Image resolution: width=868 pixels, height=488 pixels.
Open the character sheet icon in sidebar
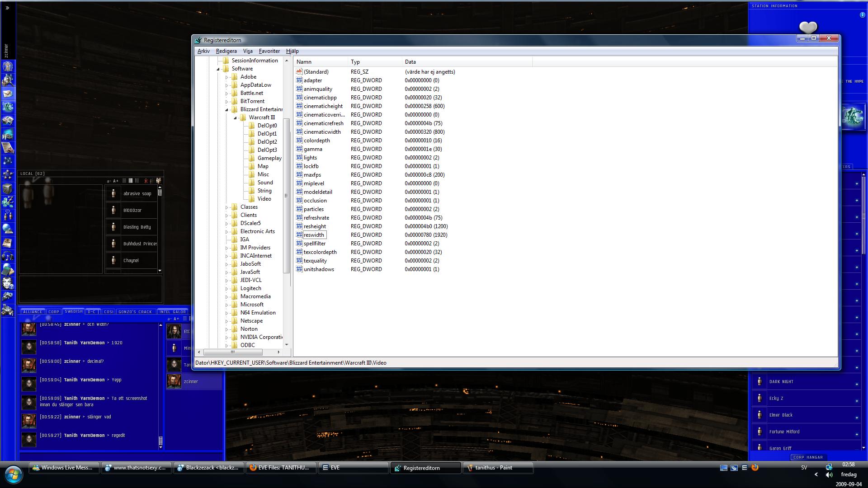[x=8, y=66]
